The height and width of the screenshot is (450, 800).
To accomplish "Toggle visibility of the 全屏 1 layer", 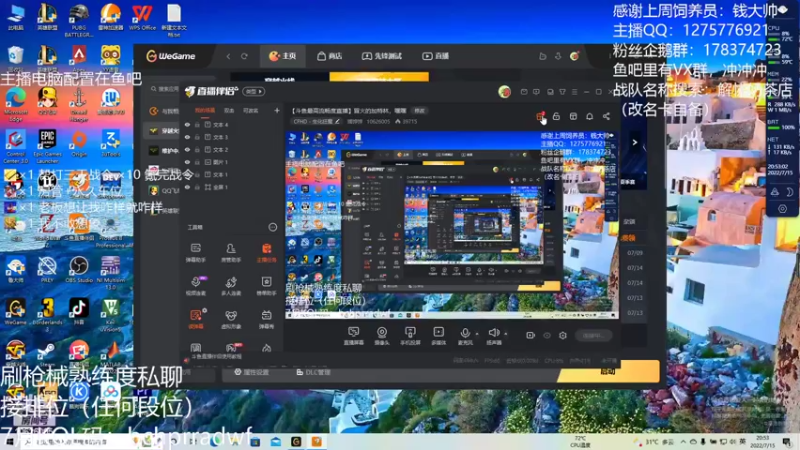I will [x=187, y=187].
